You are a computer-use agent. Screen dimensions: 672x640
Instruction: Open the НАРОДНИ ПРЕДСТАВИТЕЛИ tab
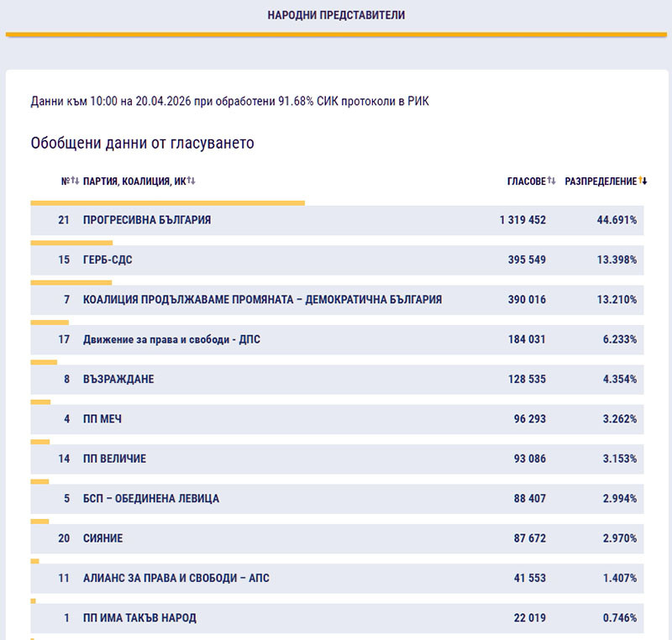336,15
